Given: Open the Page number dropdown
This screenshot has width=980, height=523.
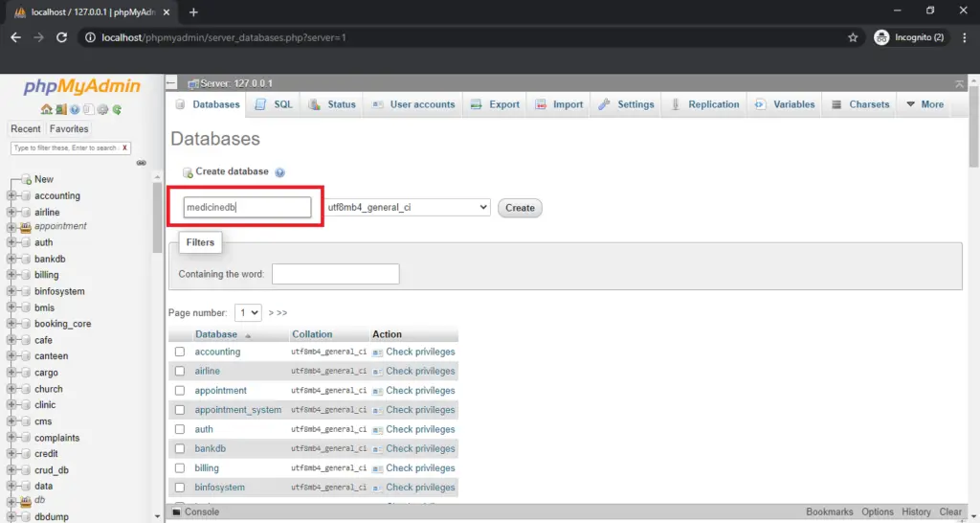Looking at the screenshot, I should 248,312.
